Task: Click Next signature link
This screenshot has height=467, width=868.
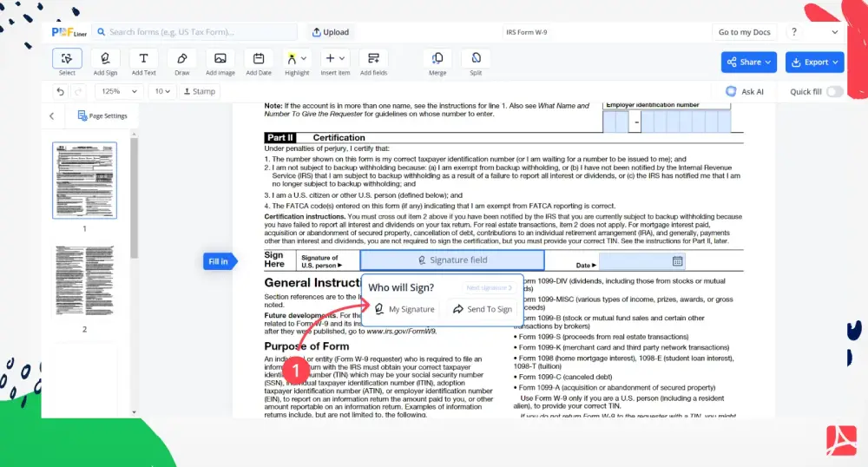Action: tap(489, 287)
